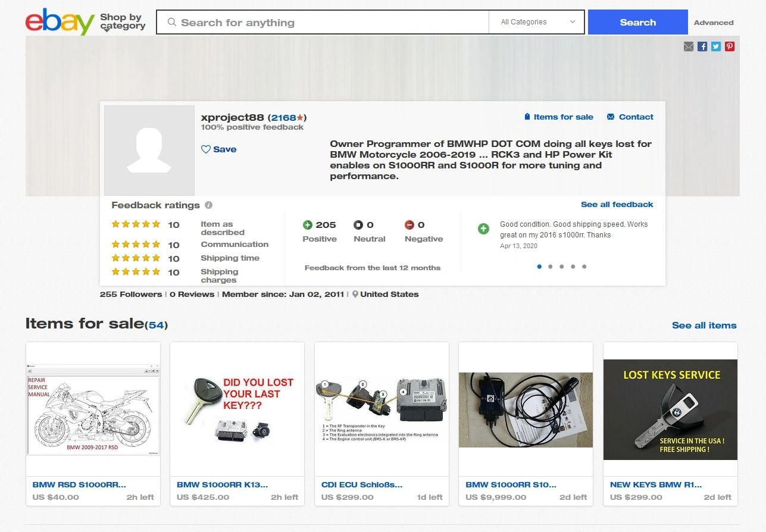Open BMW S1000RR K13 listing title

(x=223, y=484)
